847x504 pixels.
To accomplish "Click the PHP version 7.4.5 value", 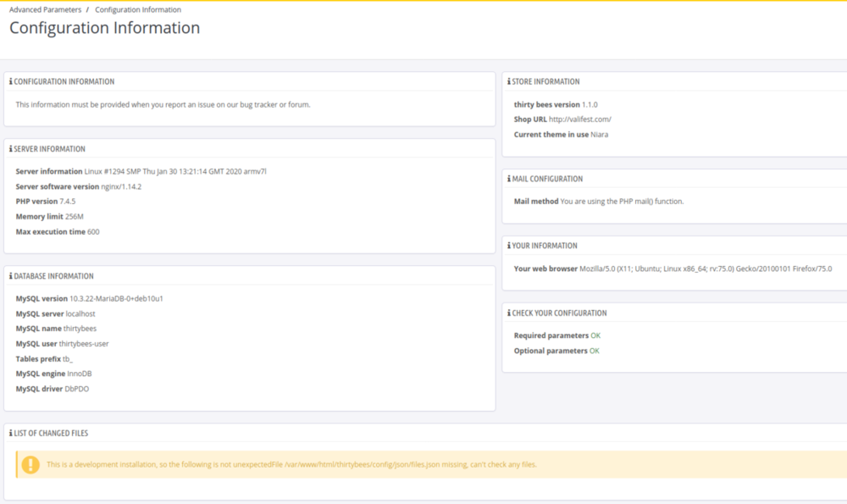I will point(67,202).
